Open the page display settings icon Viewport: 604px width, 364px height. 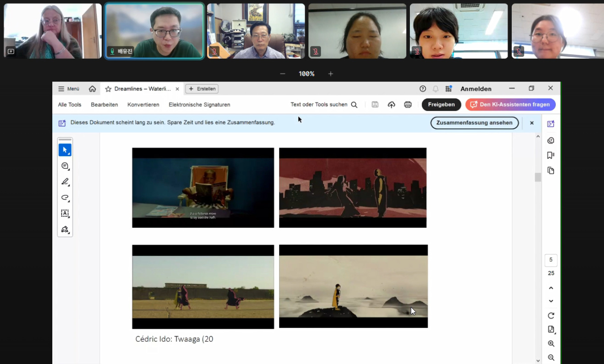tap(551, 330)
